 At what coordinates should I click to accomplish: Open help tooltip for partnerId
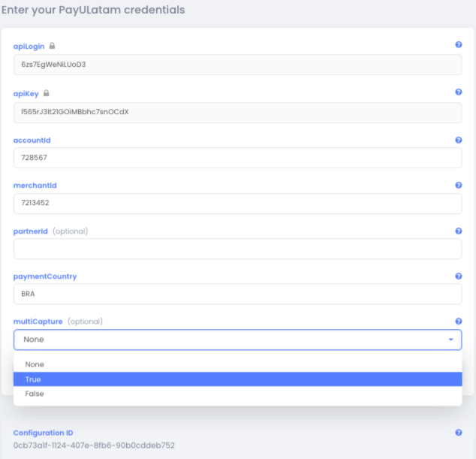click(x=458, y=231)
